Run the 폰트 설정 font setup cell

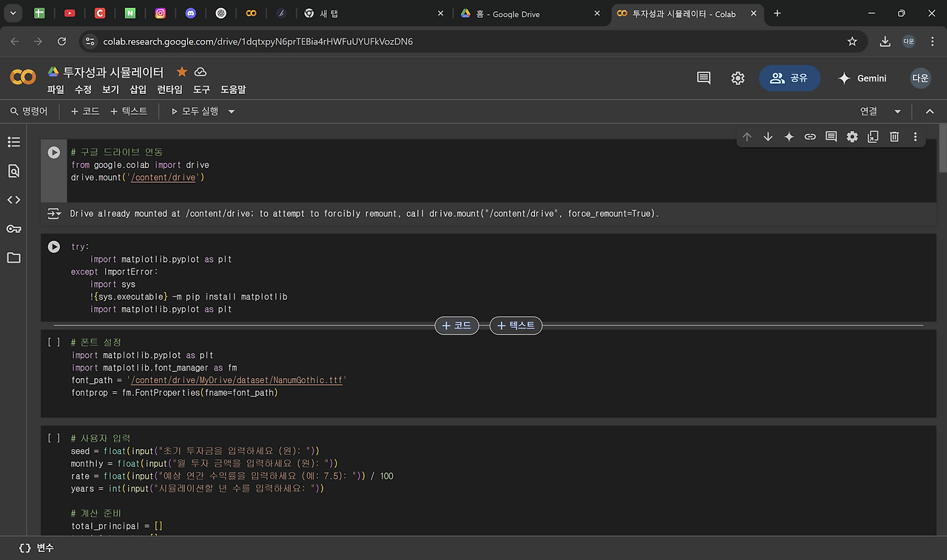pos(54,343)
